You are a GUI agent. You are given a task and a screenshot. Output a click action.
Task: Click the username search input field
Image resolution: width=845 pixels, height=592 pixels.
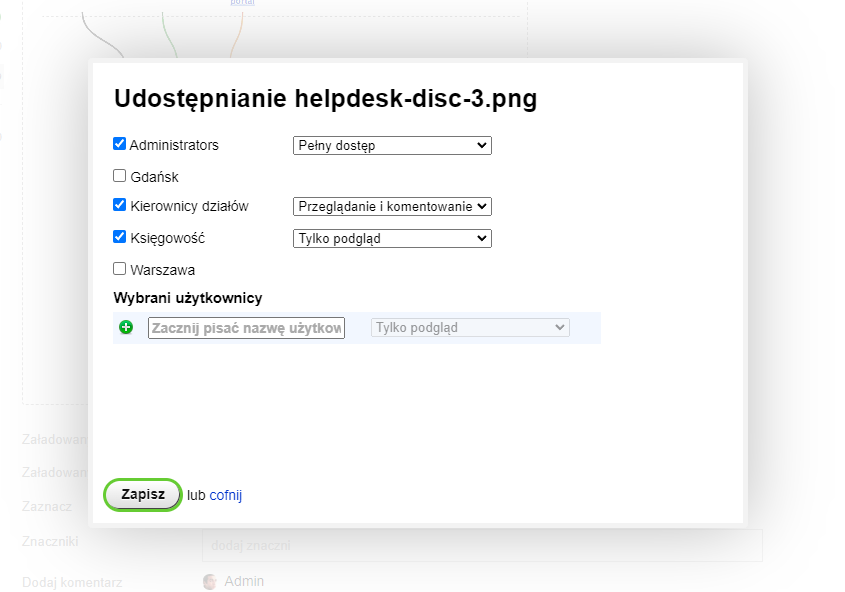pyautogui.click(x=246, y=328)
